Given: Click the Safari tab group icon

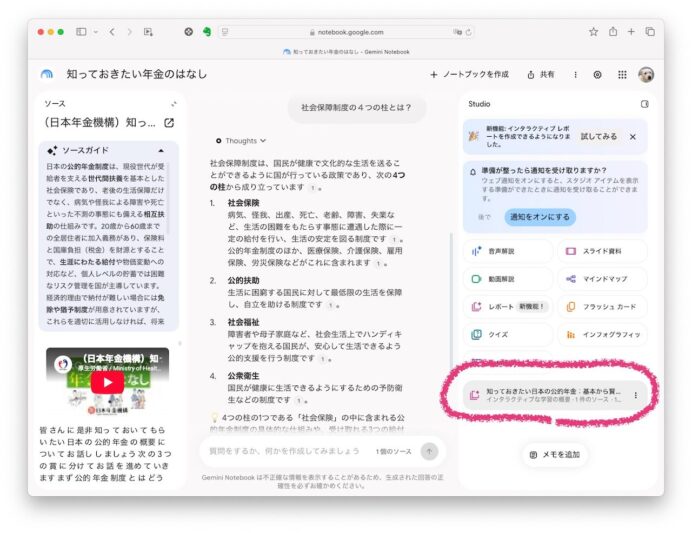Looking at the screenshot, I should pyautogui.click(x=148, y=32).
